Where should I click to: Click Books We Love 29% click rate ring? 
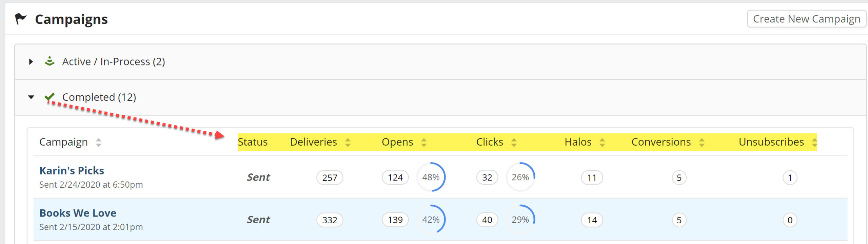tap(520, 219)
